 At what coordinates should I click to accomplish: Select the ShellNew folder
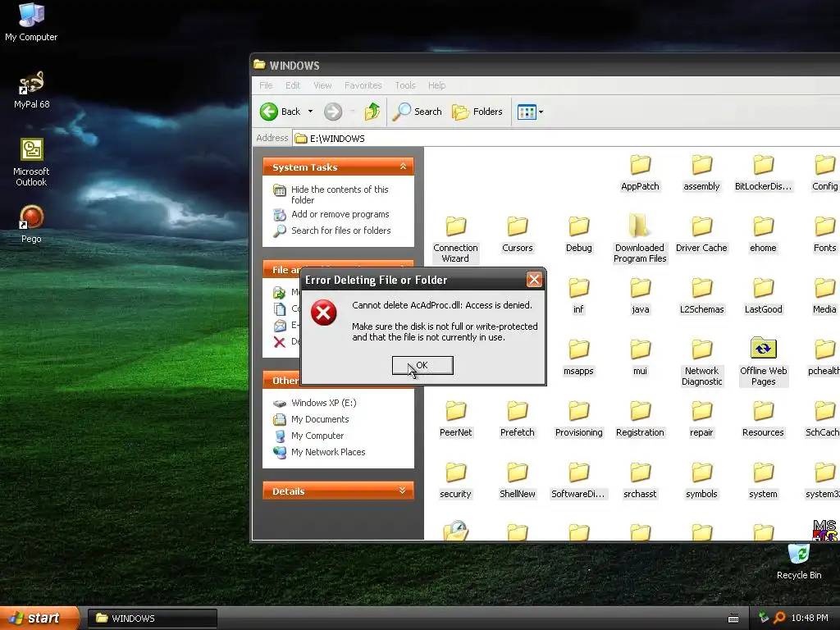(x=517, y=481)
